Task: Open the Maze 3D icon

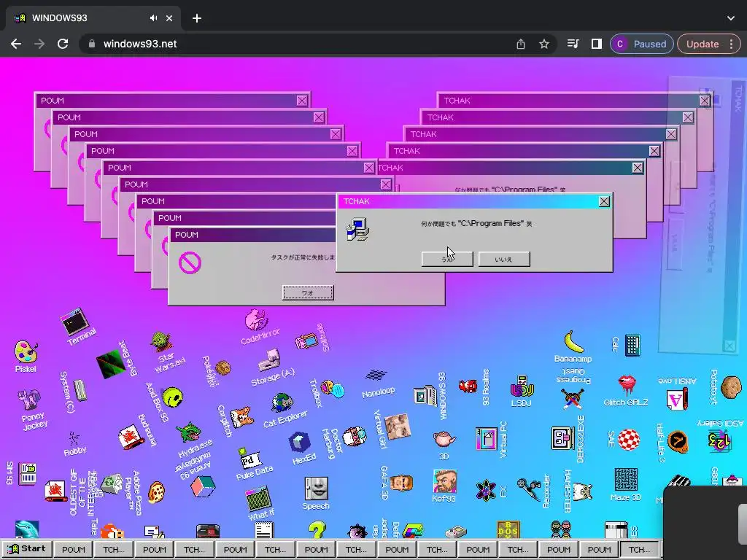Action: tap(625, 480)
